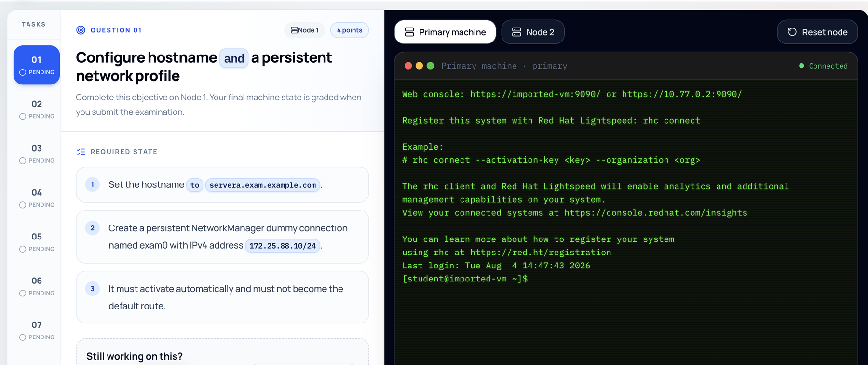Click the red dot in terminal title bar
Screen dimensions: 868x365
coord(408,66)
